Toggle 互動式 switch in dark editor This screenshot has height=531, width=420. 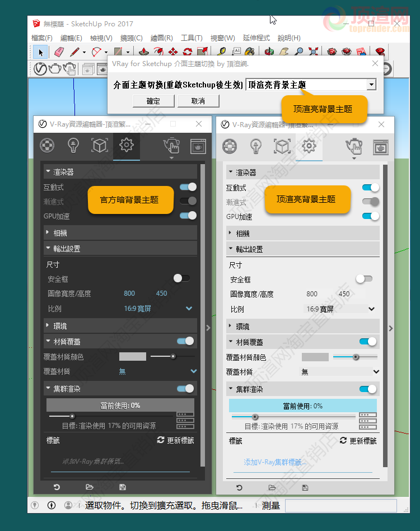tap(188, 187)
